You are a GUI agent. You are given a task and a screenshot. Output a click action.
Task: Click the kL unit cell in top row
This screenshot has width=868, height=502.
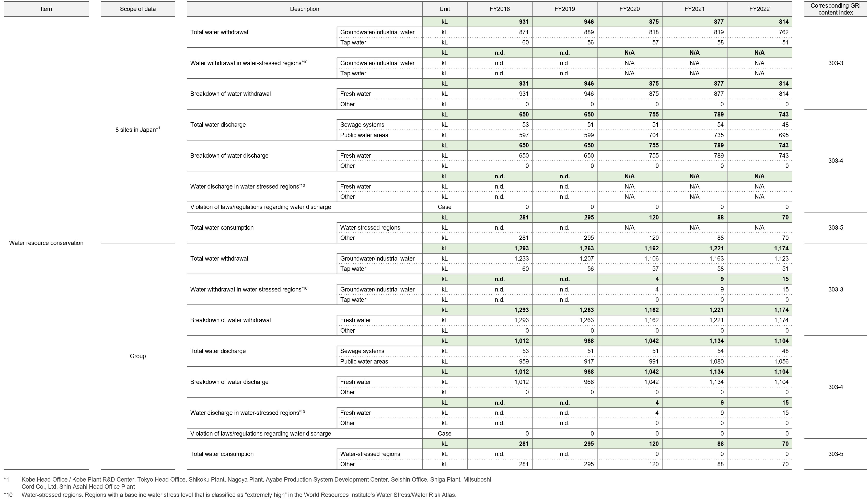pos(444,22)
